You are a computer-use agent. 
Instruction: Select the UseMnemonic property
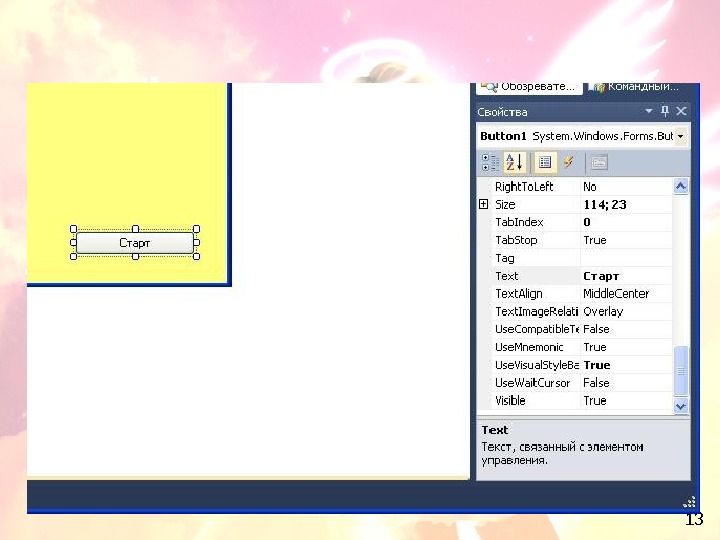coord(529,347)
